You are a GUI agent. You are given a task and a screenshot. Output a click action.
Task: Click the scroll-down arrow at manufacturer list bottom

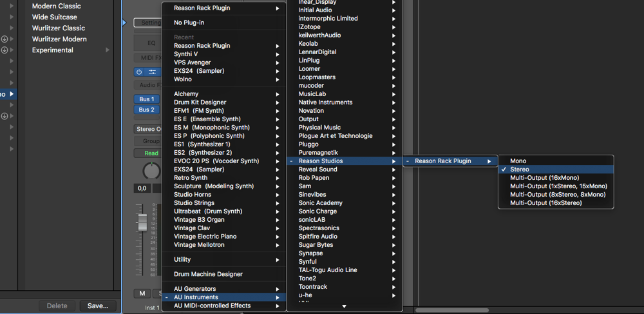pyautogui.click(x=344, y=306)
